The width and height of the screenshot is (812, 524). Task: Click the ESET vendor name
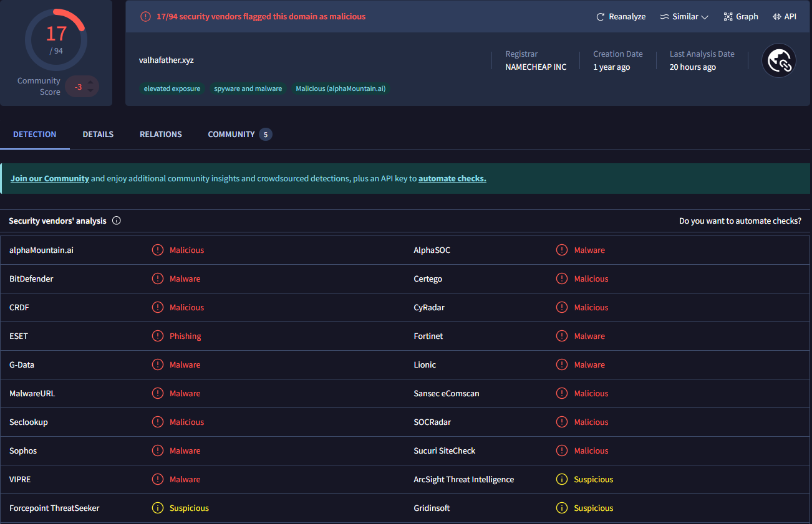click(x=19, y=336)
